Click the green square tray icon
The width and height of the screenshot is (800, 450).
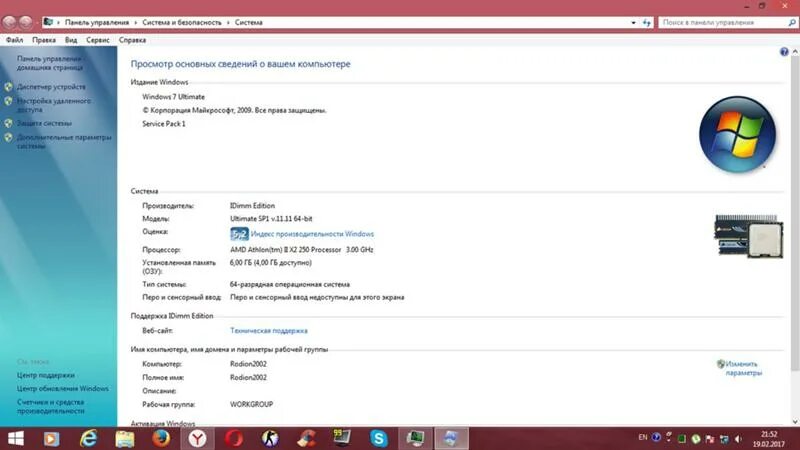(682, 439)
